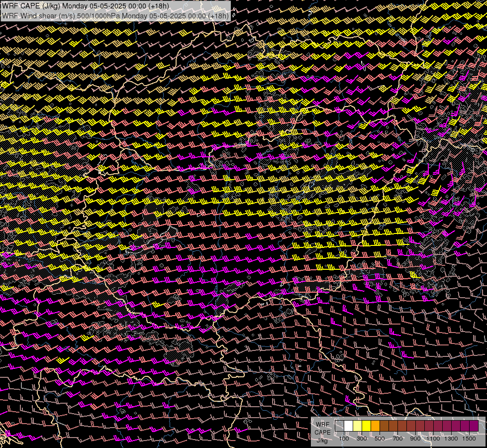This screenshot has height=448, width=487.
Task: Select the white CAPE legend swatch
Action: click(x=349, y=426)
